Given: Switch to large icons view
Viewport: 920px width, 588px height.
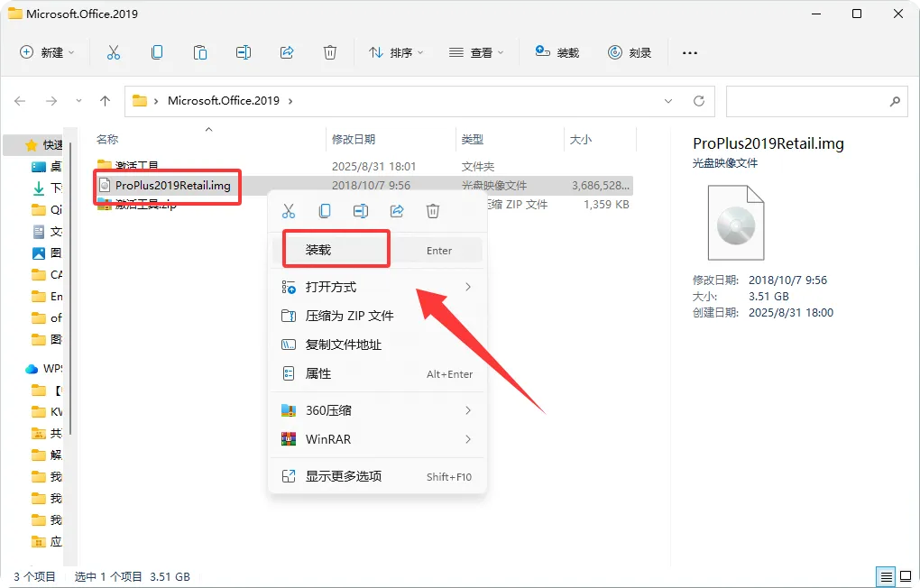Looking at the screenshot, I should [906, 576].
